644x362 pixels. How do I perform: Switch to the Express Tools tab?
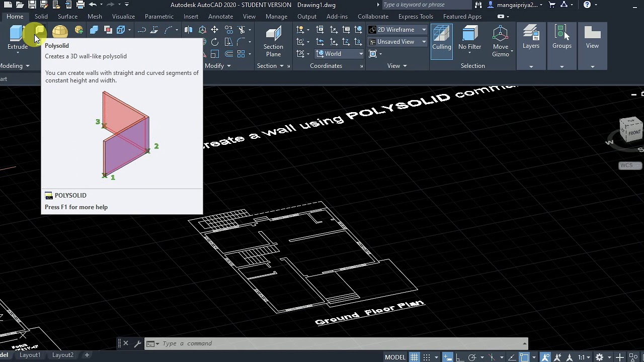(x=416, y=17)
